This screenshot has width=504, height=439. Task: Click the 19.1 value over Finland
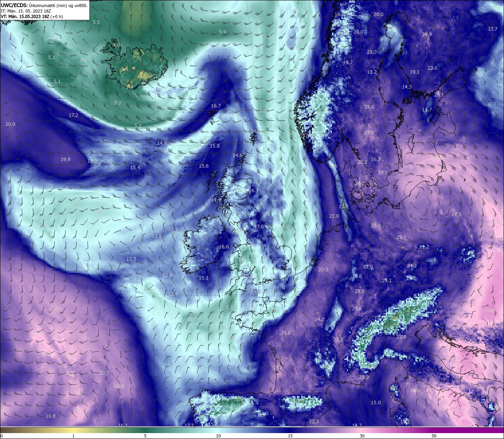click(x=415, y=72)
